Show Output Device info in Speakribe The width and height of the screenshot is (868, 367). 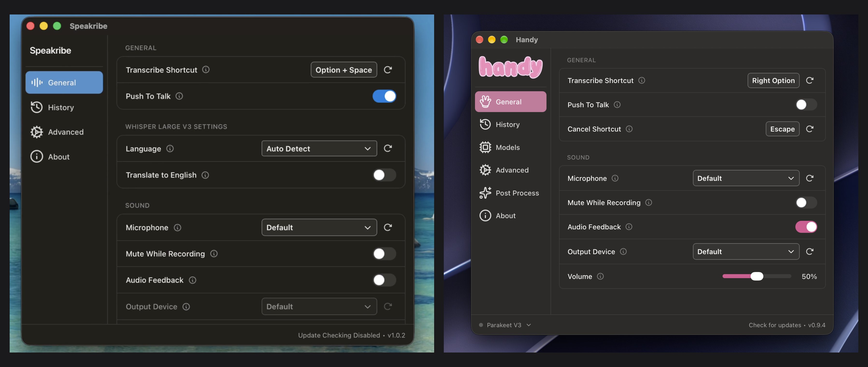[186, 307]
